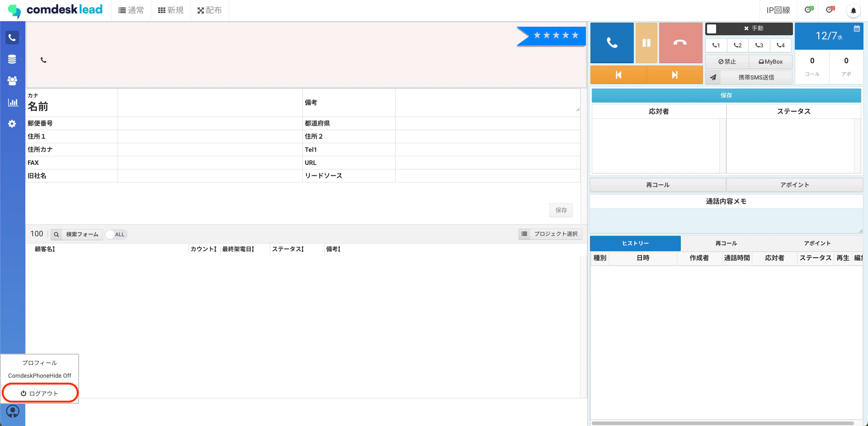
Task: Select phone line 2
Action: click(x=738, y=45)
